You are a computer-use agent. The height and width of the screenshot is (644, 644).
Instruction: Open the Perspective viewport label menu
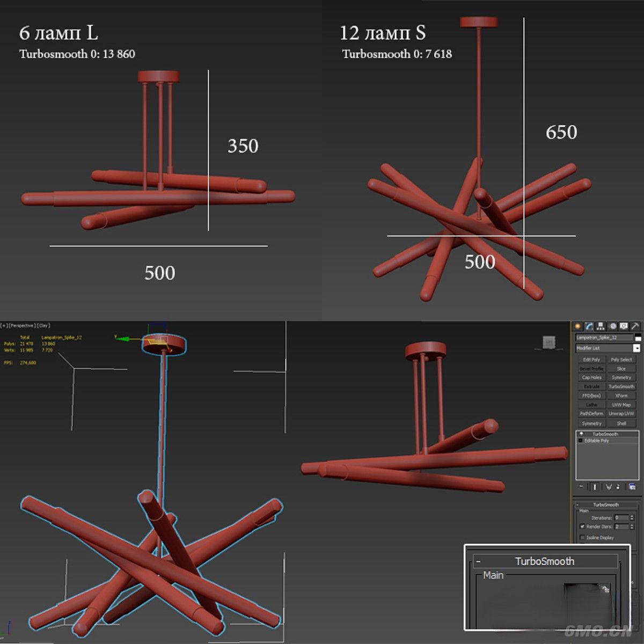pyautogui.click(x=22, y=326)
